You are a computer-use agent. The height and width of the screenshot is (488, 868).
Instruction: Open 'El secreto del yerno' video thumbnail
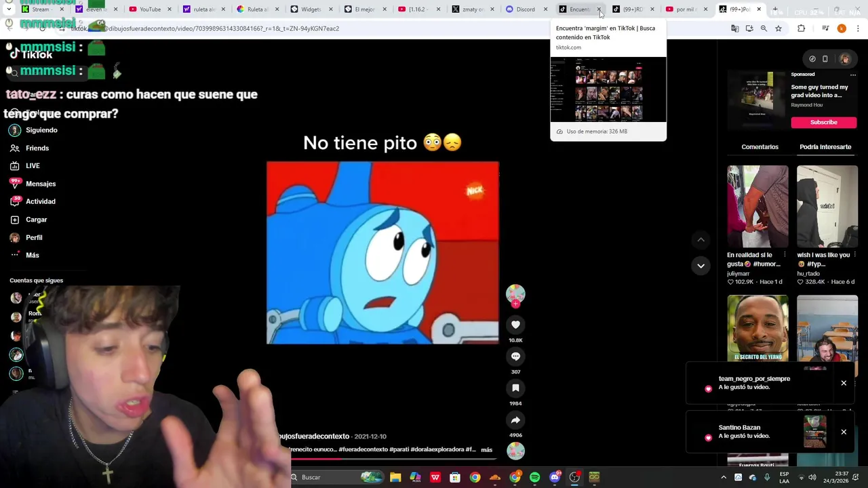click(757, 327)
